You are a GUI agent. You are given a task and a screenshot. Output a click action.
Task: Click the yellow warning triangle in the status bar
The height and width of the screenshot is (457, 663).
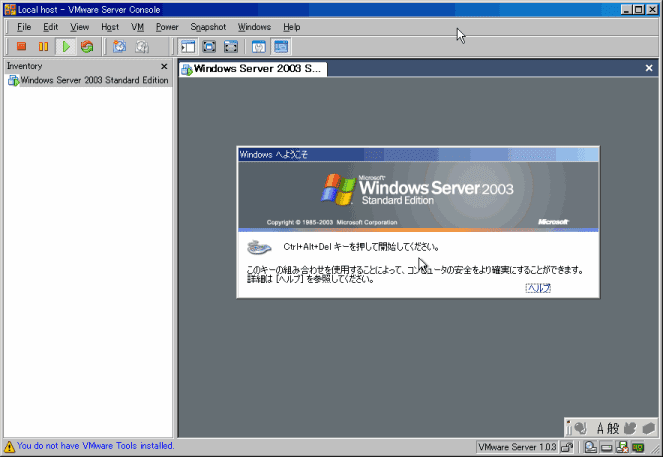click(9, 446)
